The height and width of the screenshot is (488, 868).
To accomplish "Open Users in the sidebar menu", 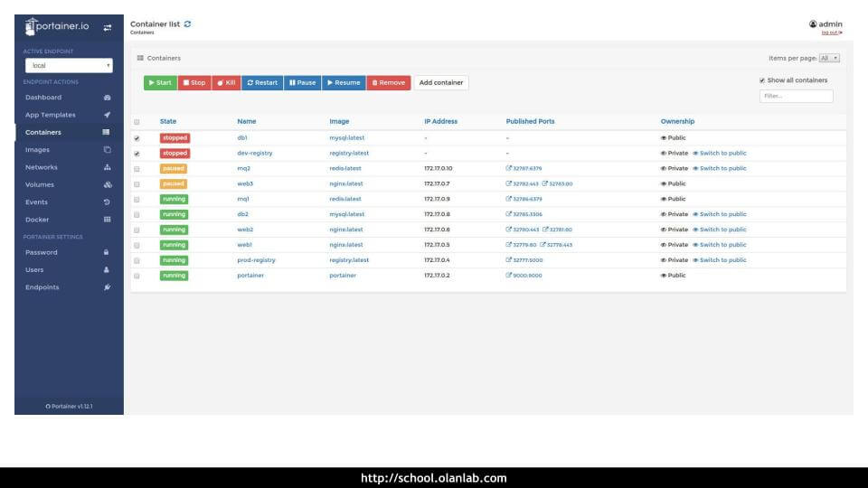I will (34, 270).
